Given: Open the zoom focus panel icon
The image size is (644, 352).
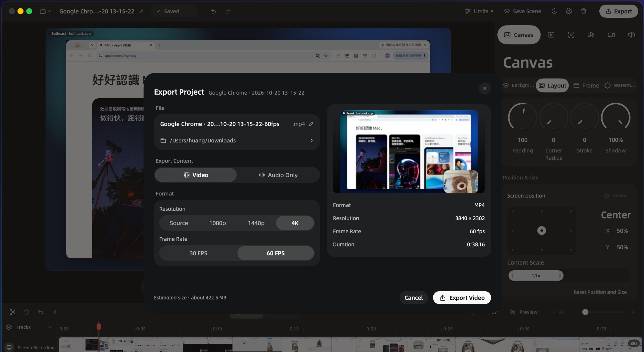Looking at the screenshot, I should pos(571,35).
